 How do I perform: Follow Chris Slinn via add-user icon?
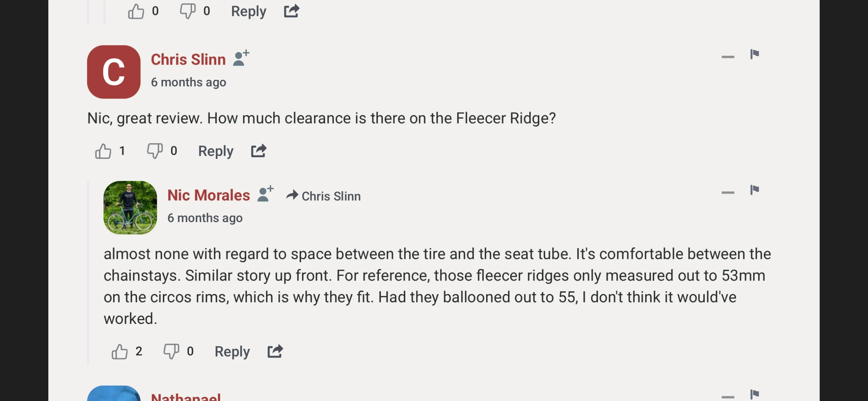(241, 58)
